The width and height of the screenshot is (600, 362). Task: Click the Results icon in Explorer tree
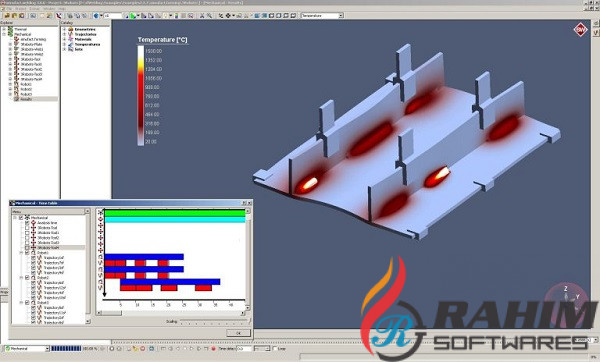[16, 99]
